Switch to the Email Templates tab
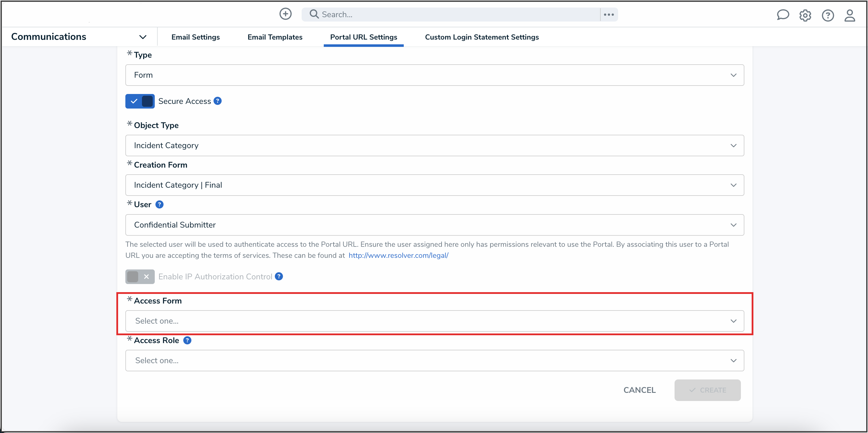The image size is (868, 433). tap(275, 37)
